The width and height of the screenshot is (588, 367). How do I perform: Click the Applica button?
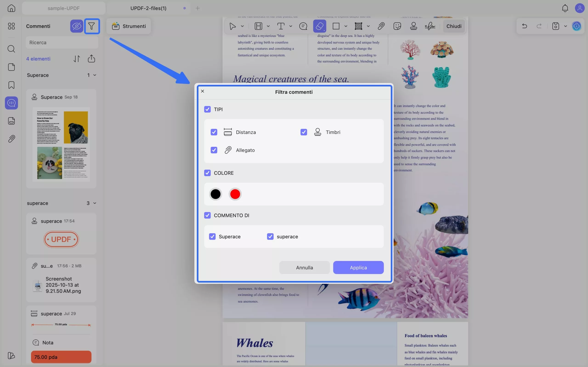point(358,267)
